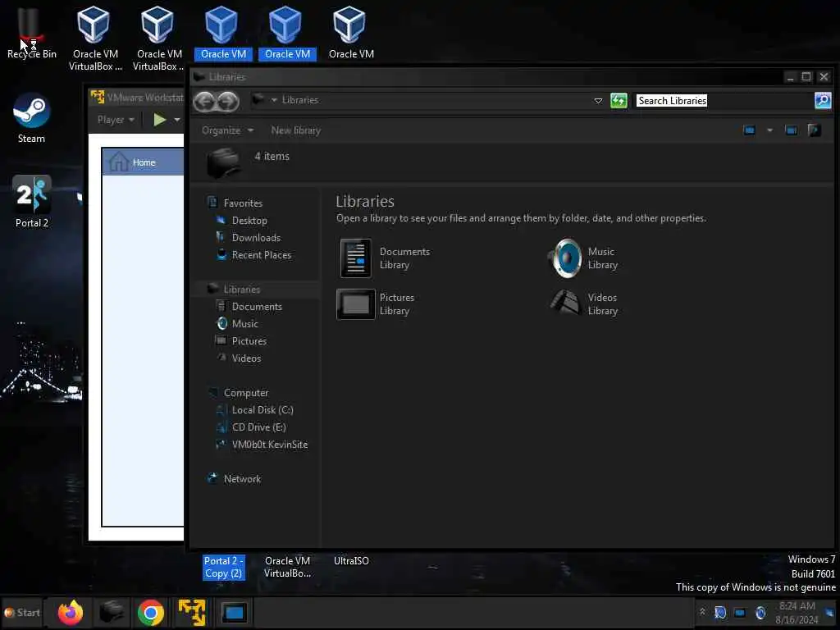Show the preview pane

pyautogui.click(x=791, y=130)
